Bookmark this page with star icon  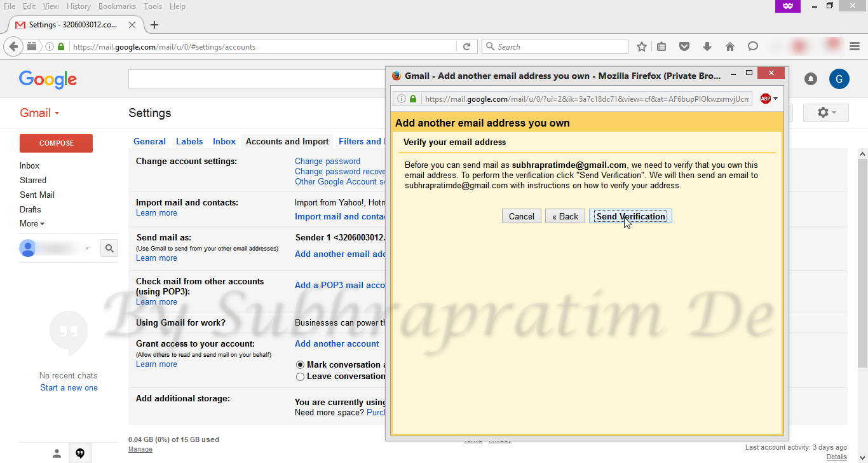point(642,46)
